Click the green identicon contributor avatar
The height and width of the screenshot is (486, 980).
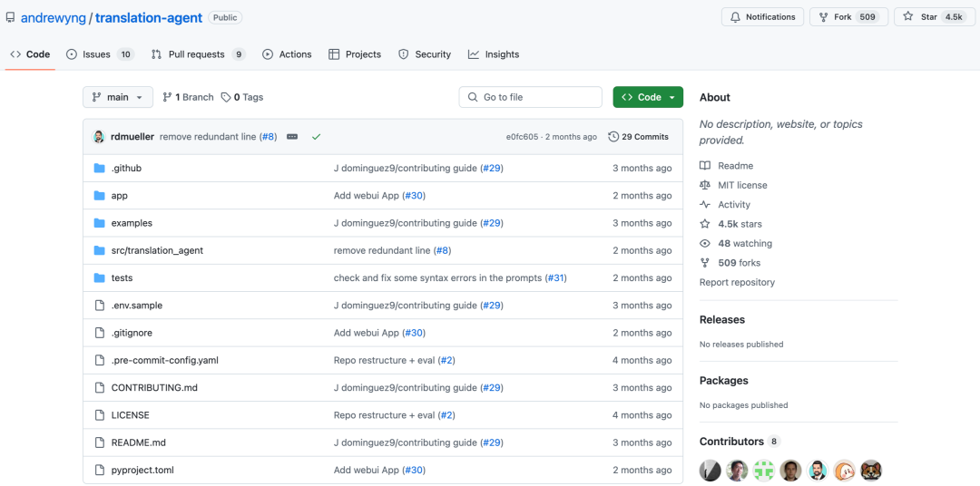764,471
